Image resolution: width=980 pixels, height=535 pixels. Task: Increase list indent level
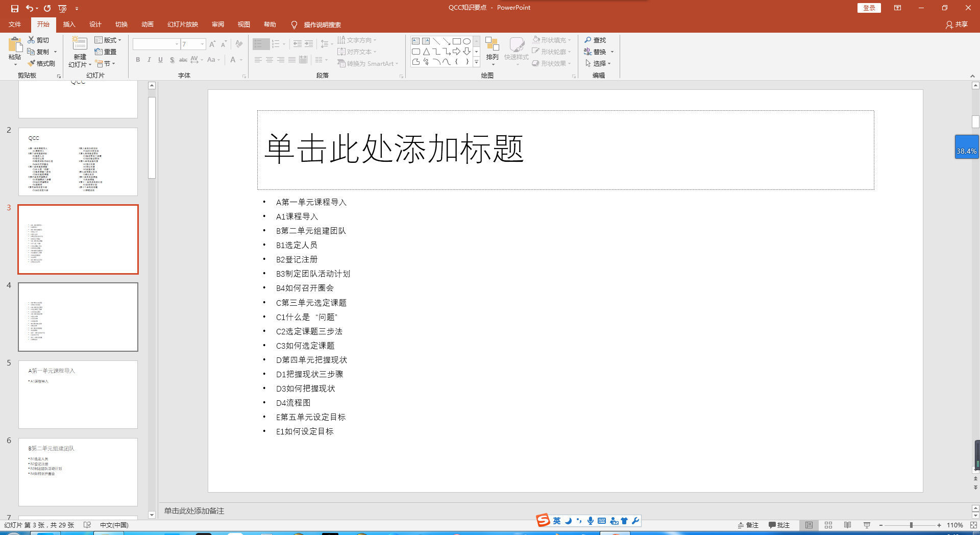(309, 44)
